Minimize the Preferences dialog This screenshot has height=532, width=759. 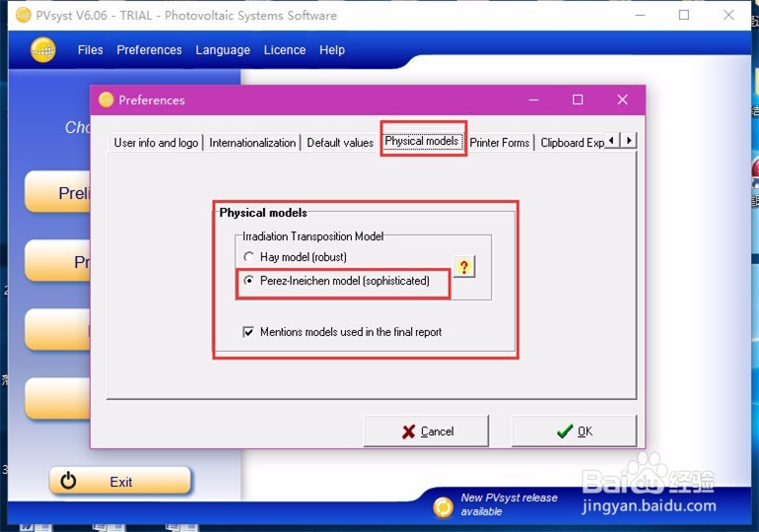pyautogui.click(x=534, y=100)
